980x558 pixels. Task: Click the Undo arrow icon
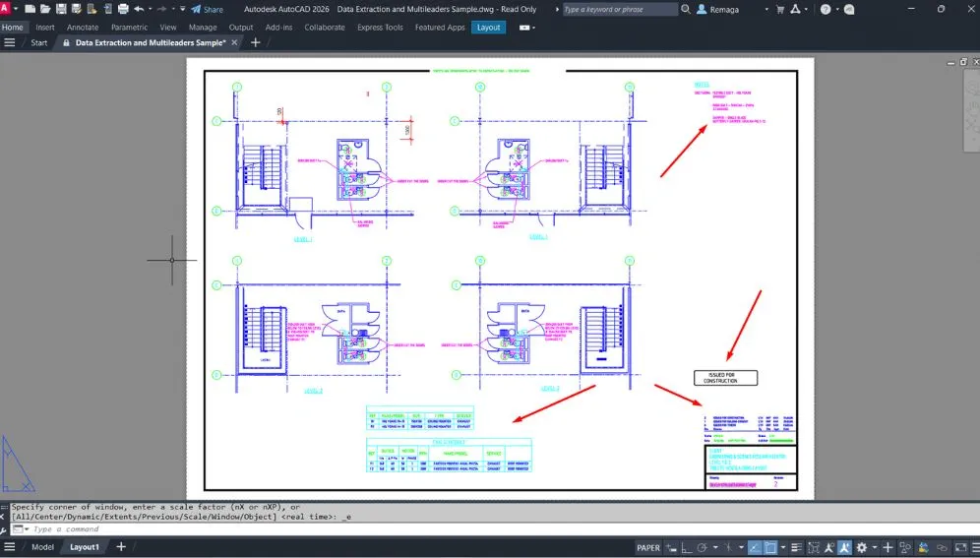(139, 9)
